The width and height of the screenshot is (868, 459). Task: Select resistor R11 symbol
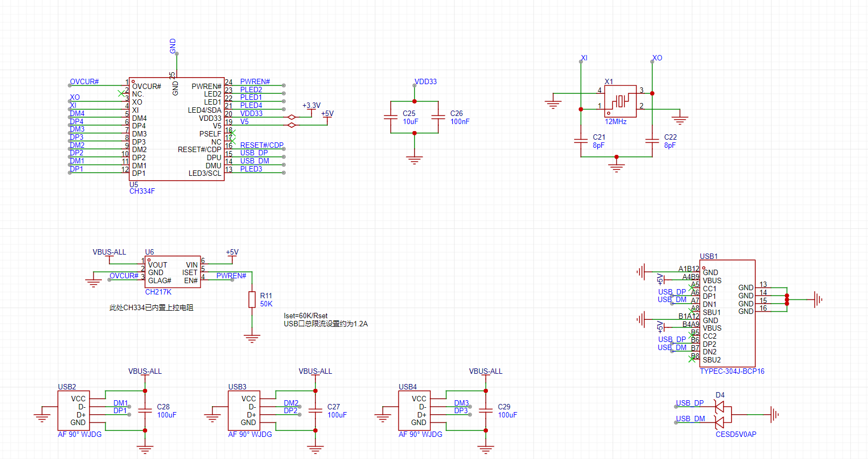coord(252,299)
